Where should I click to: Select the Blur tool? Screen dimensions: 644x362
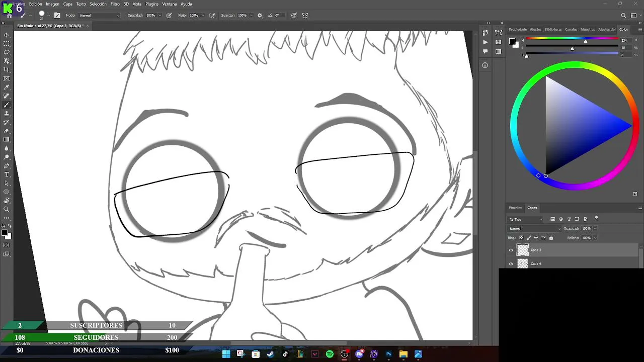[x=7, y=148]
